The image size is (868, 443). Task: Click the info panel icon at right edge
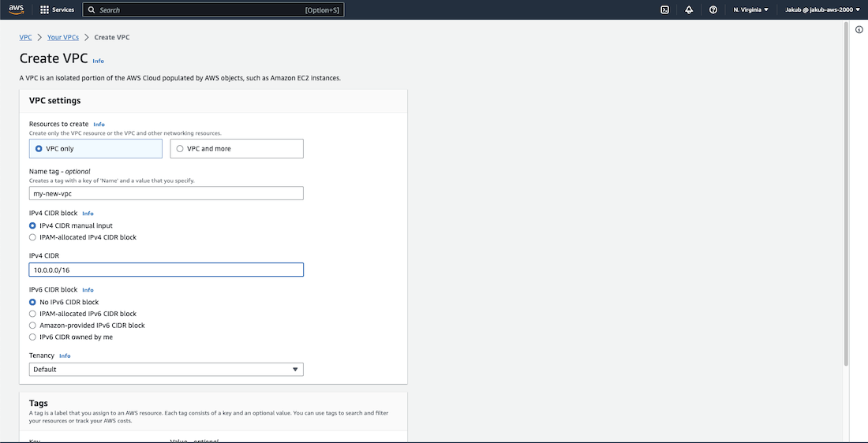point(859,29)
